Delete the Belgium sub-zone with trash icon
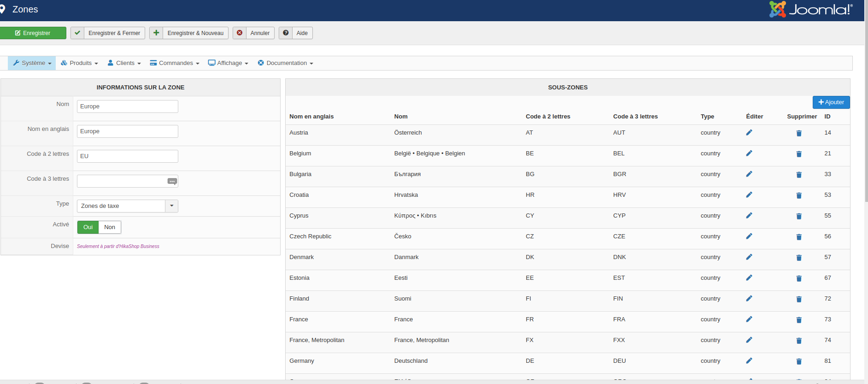This screenshot has width=868, height=384. tap(798, 154)
